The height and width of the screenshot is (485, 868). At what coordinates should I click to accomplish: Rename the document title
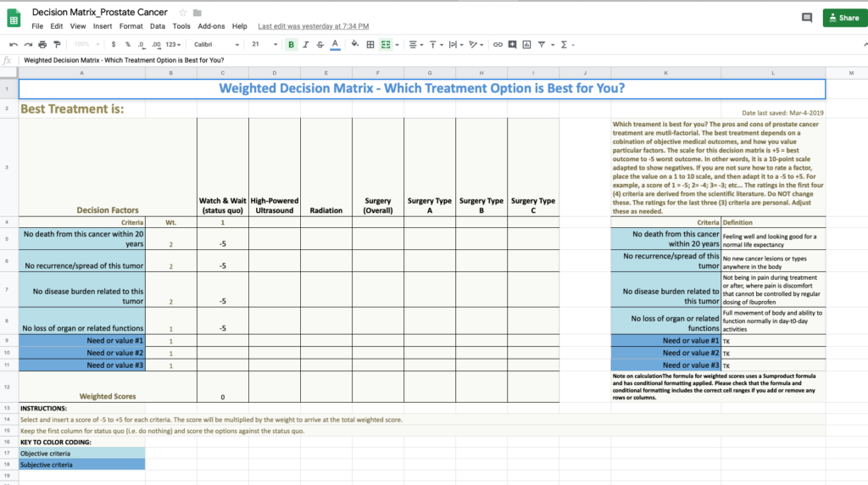(100, 12)
